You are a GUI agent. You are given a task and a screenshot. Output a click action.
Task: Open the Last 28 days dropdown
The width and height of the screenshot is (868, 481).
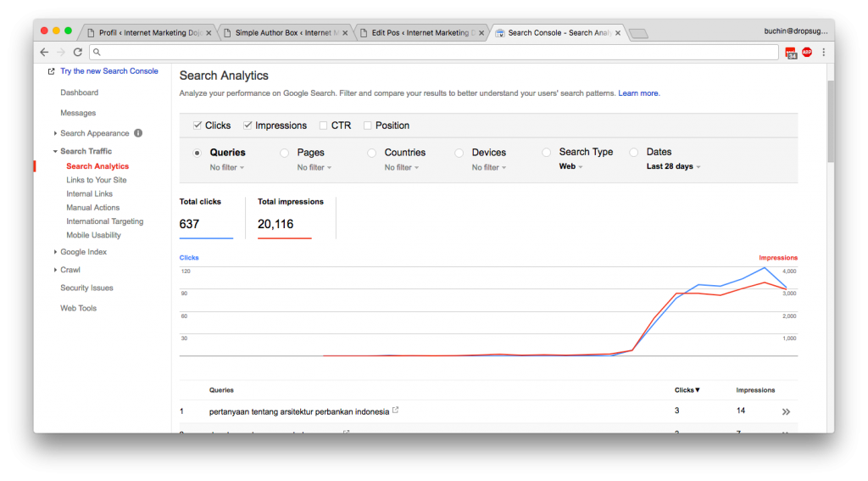[x=674, y=166]
